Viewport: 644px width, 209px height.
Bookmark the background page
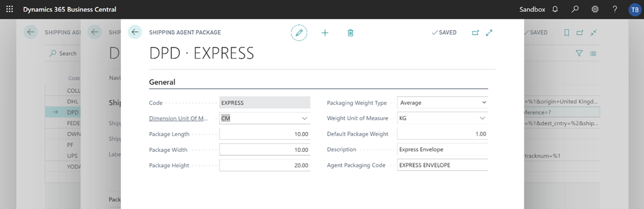point(567,33)
